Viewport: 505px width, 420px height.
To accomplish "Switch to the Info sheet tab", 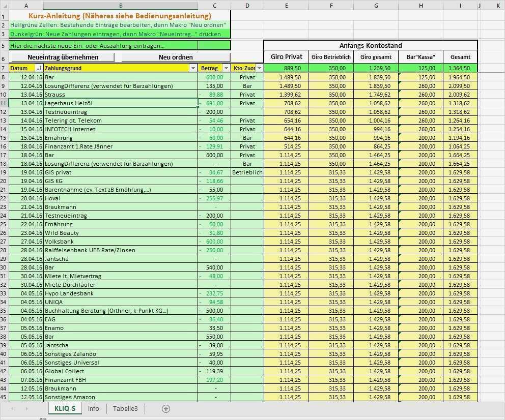I will click(x=93, y=408).
